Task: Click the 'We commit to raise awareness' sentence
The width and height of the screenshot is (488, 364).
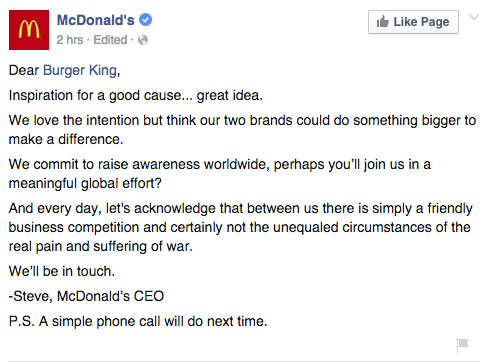Action: click(x=220, y=165)
